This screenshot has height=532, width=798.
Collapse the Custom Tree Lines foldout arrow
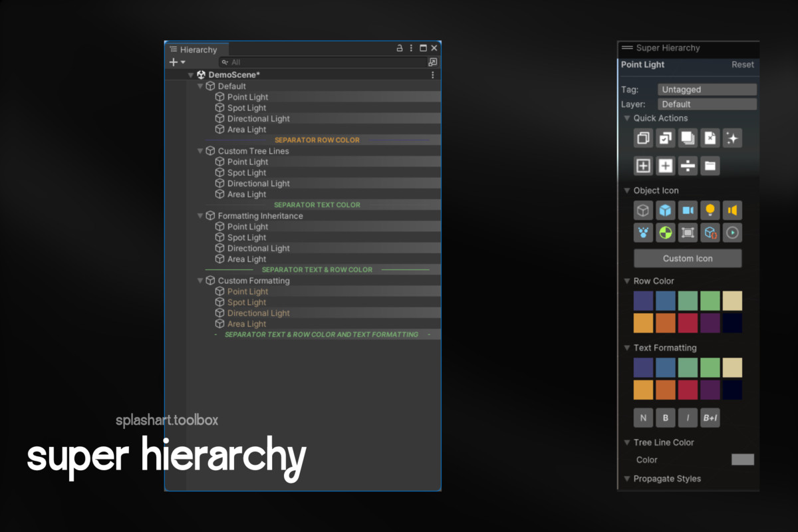coord(200,151)
